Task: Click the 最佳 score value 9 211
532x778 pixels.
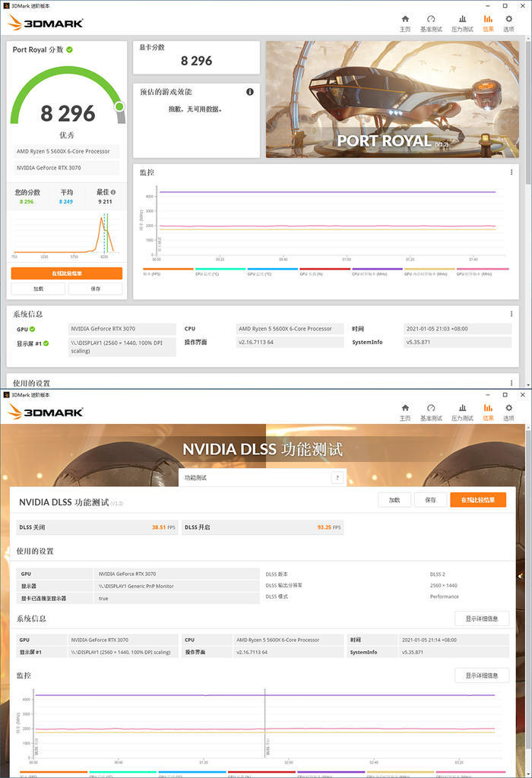Action: [x=105, y=201]
